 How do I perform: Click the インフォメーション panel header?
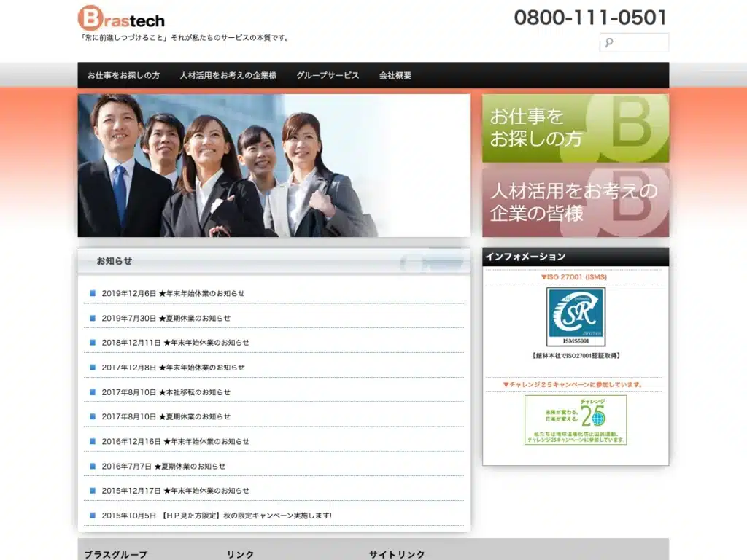pyautogui.click(x=576, y=257)
